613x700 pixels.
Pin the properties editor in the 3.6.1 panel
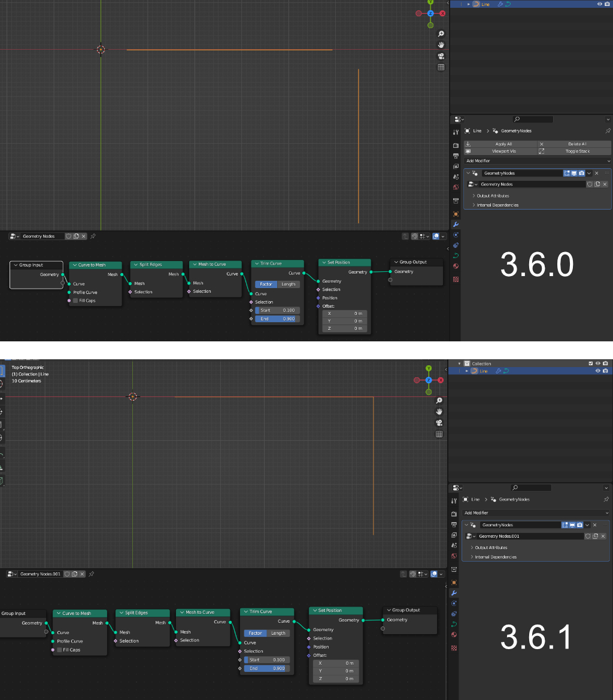click(606, 499)
